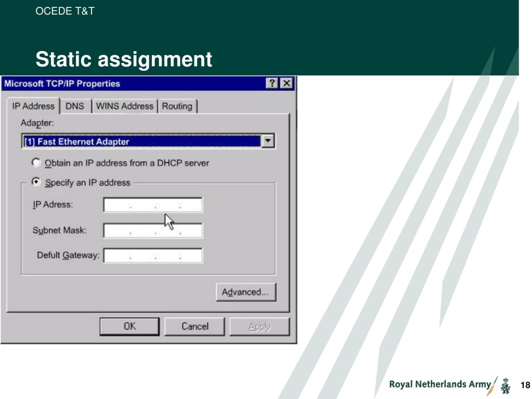
Task: Click the greyed Apply button
Action: point(260,326)
